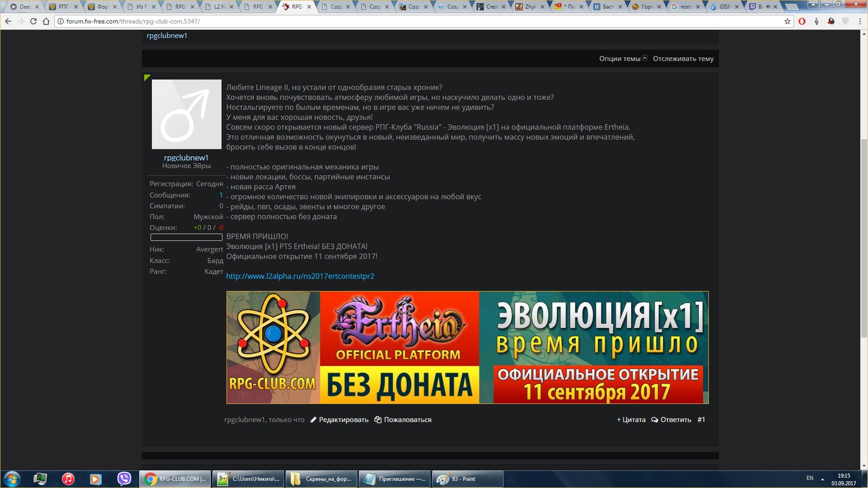The image size is (868, 488).
Task: Open the media player taskbar icon
Action: coord(95,479)
